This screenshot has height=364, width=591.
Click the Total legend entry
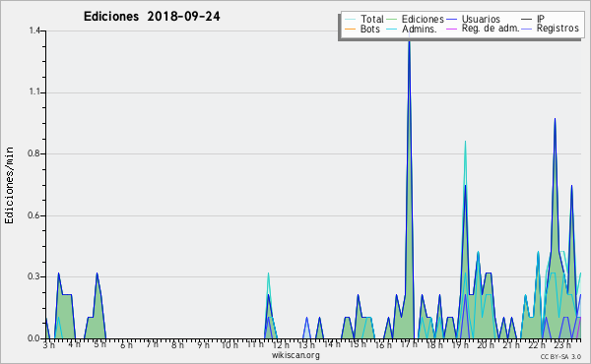[x=364, y=19]
